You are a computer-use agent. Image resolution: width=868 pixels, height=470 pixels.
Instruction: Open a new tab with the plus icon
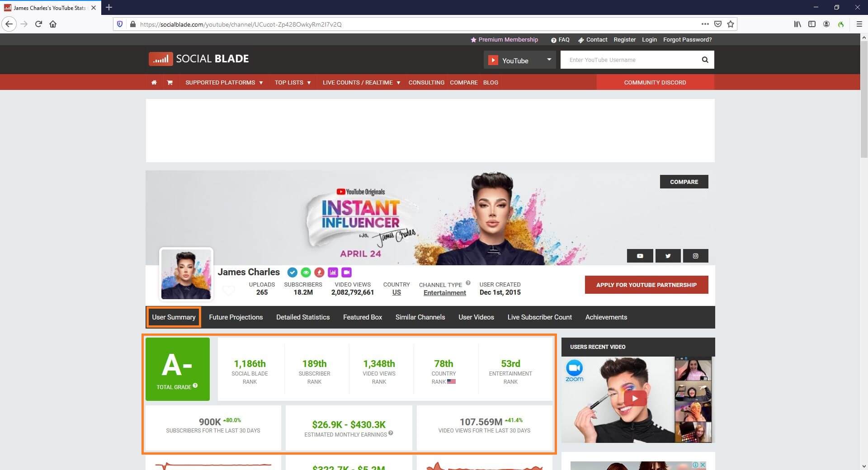109,7
